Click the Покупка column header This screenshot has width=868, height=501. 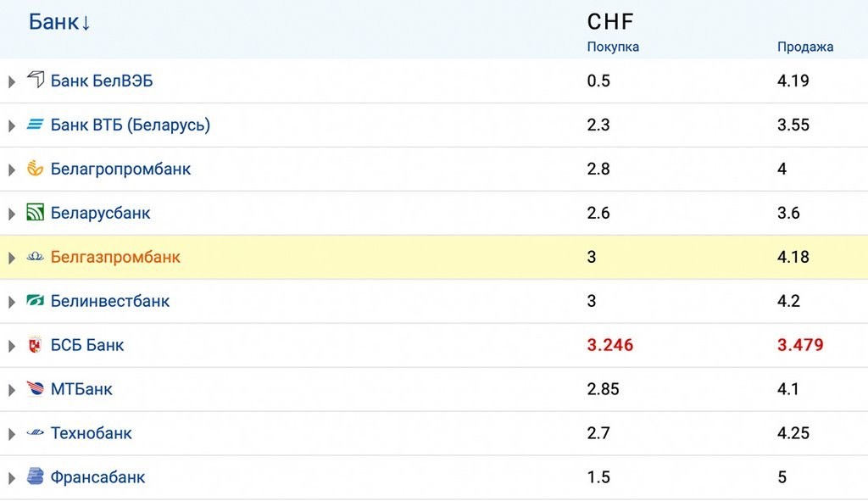pyautogui.click(x=613, y=47)
